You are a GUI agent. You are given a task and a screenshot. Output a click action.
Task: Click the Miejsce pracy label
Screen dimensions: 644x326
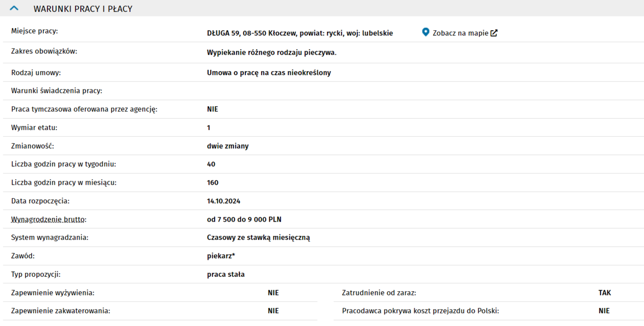pos(35,31)
